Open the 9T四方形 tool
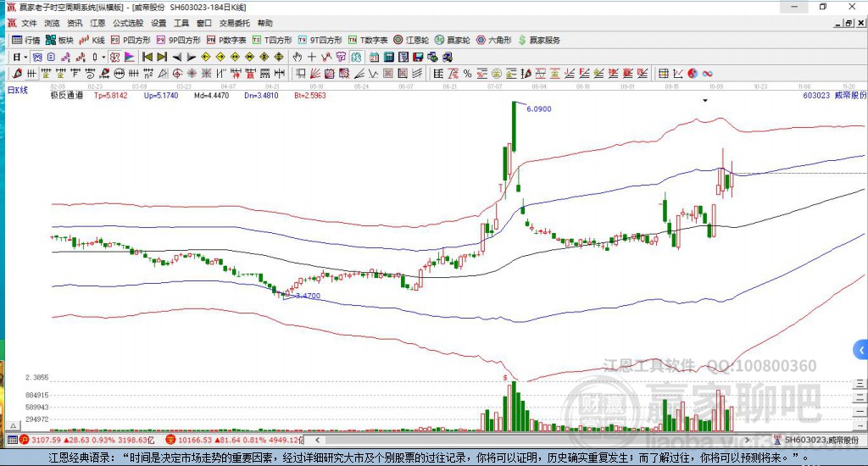This screenshot has height=466, width=868. click(x=320, y=40)
